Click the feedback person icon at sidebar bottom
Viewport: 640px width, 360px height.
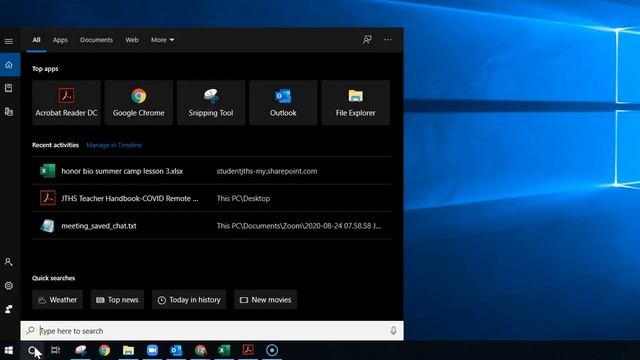9,309
